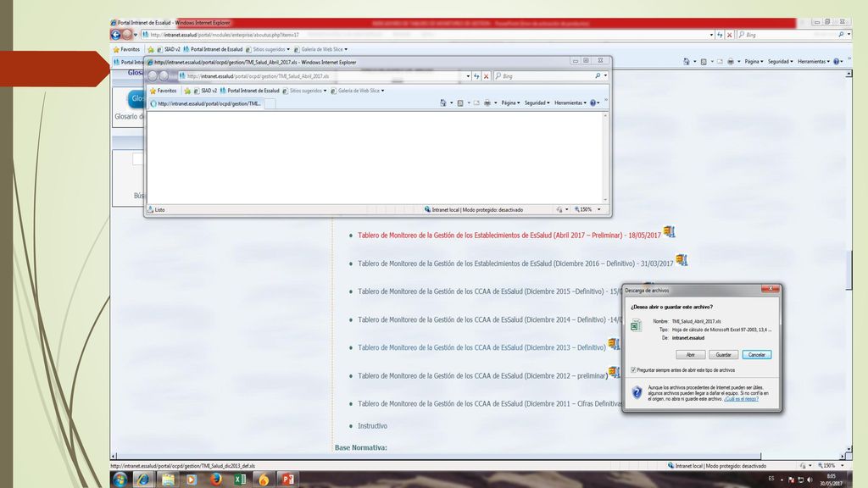Image resolution: width=868 pixels, height=488 pixels.
Task: Open the Diciembre 2016 Definitivo Tablero link
Action: 515,263
